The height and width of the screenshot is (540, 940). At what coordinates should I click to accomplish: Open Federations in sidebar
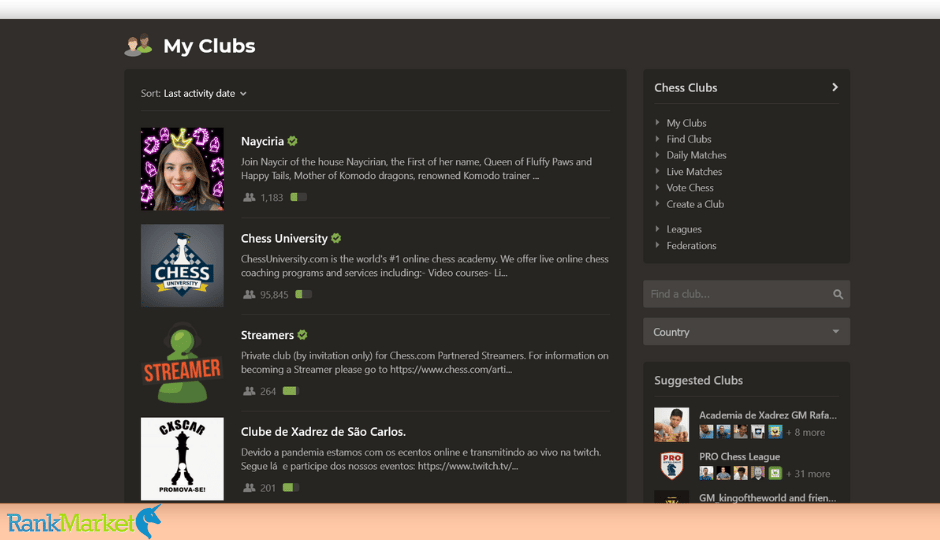point(691,245)
